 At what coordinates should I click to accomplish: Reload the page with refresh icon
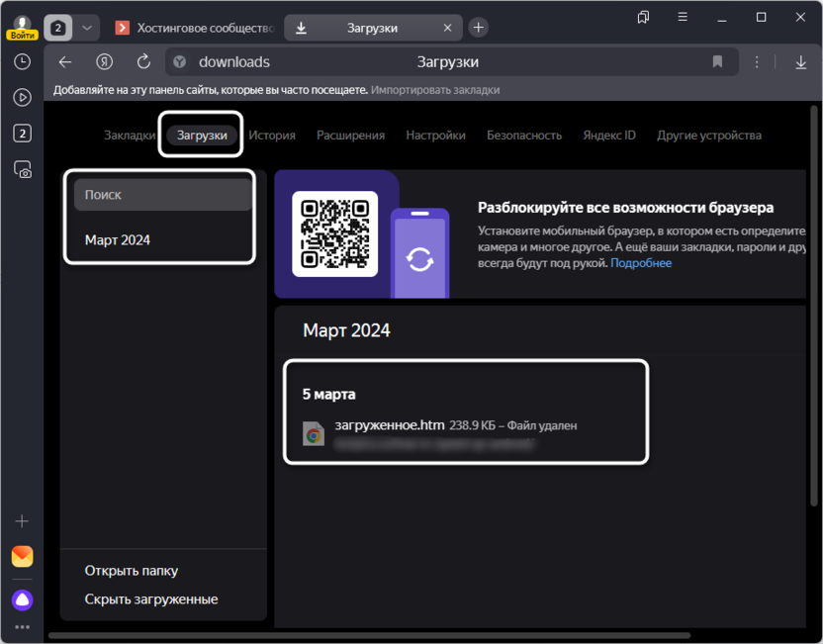coord(143,61)
